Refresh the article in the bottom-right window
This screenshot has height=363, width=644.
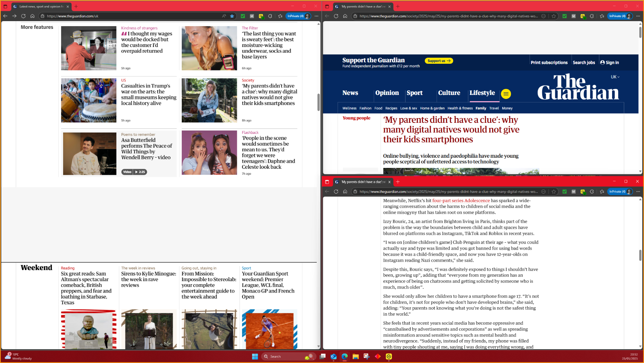[336, 192]
